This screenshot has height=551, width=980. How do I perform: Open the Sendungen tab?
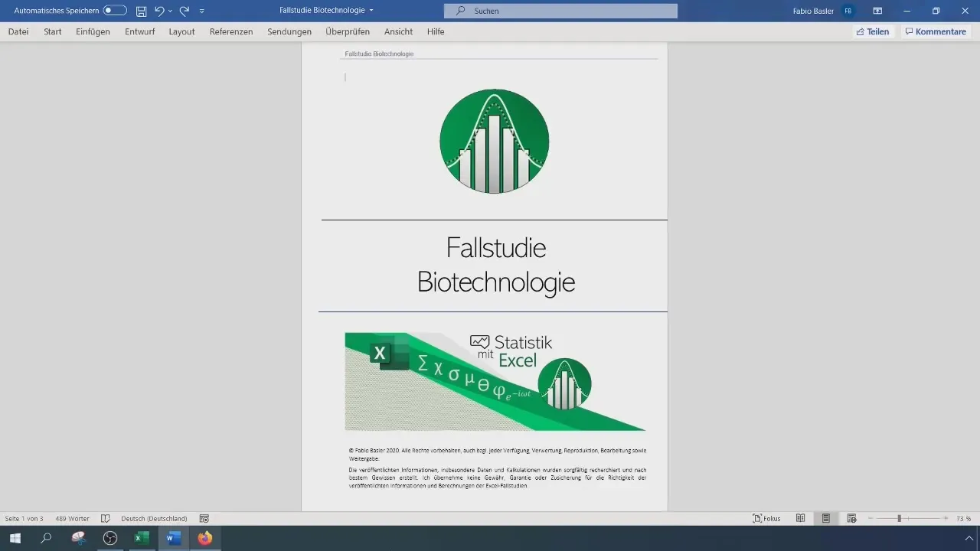tap(289, 31)
